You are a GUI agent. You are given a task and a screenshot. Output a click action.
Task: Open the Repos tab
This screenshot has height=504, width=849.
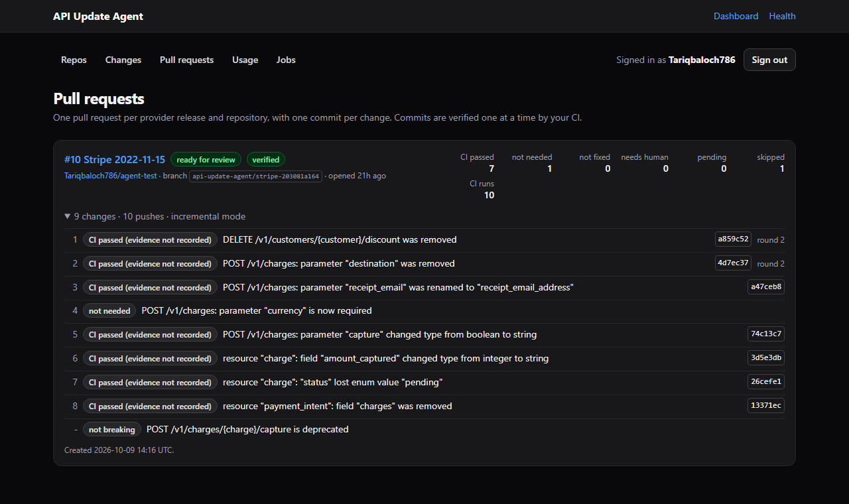[x=74, y=60]
